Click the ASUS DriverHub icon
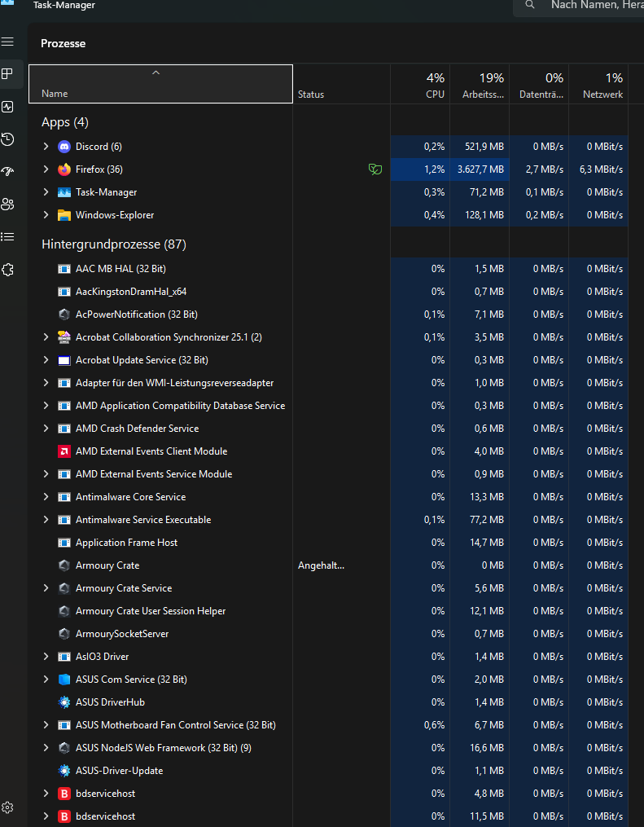The width and height of the screenshot is (644, 827). click(64, 702)
